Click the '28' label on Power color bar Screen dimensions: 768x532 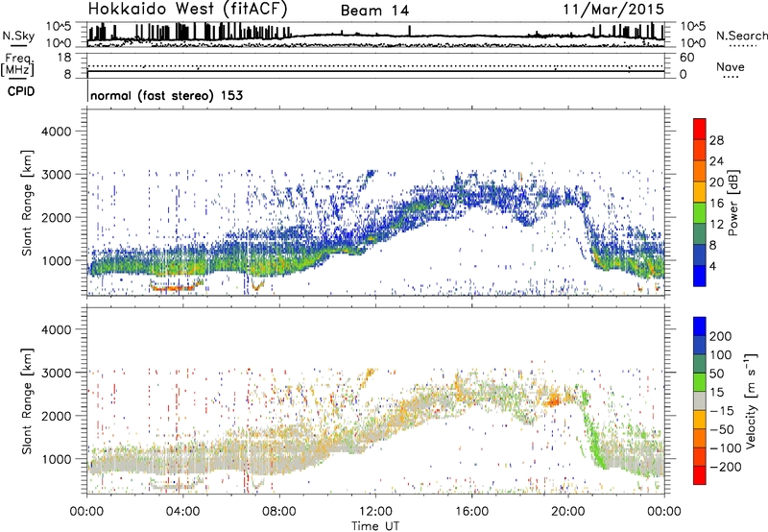(x=716, y=140)
